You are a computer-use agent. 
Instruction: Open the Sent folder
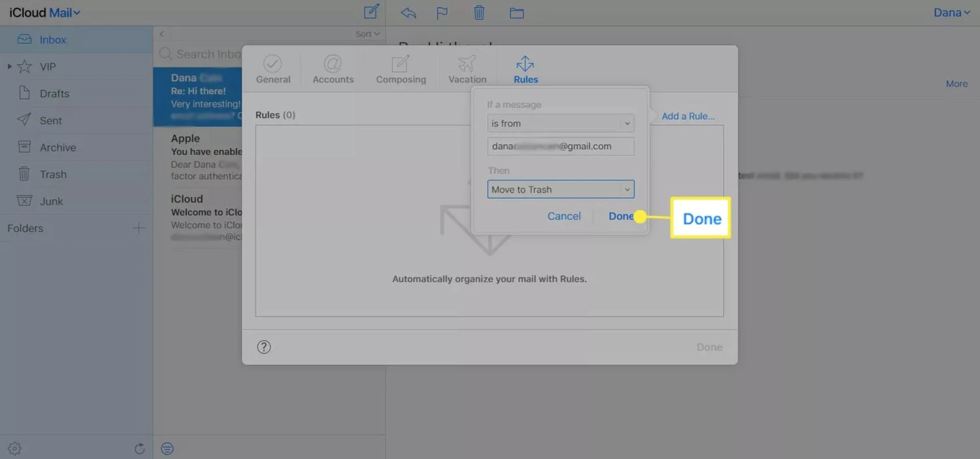[x=77, y=120]
